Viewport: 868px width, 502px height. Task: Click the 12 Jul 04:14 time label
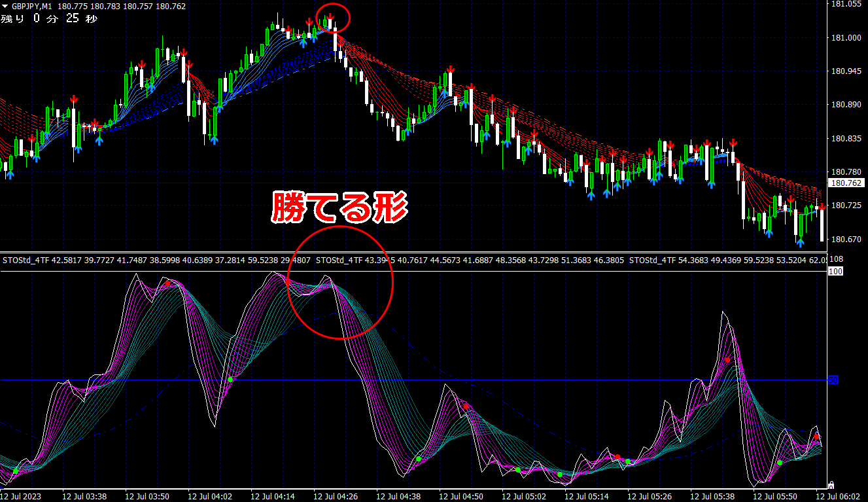point(273,495)
